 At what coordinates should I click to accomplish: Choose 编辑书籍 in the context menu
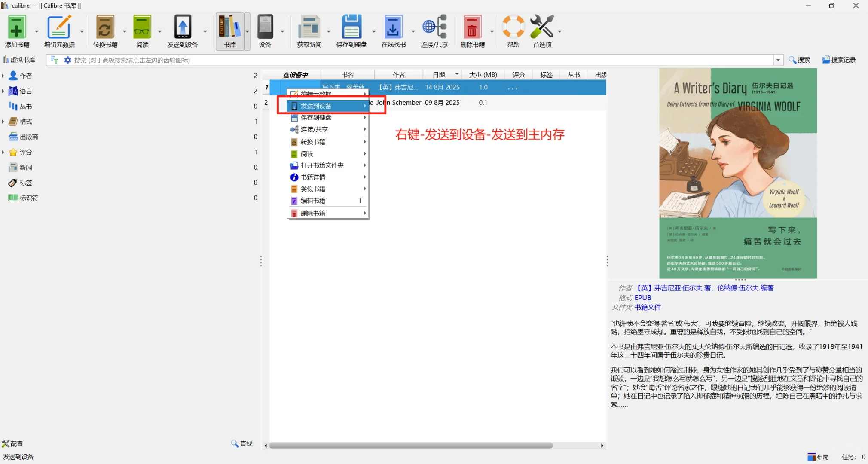(x=328, y=201)
